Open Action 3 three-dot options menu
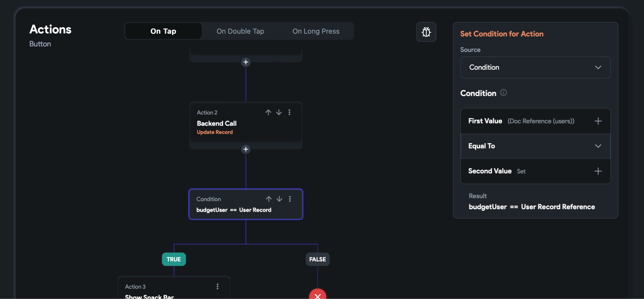Image resolution: width=644 pixels, height=299 pixels. (217, 286)
